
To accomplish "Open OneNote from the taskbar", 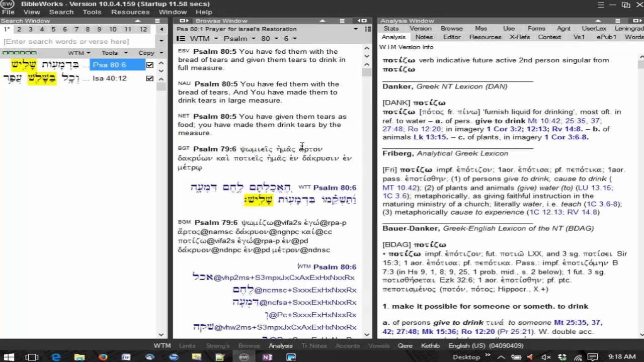I will [x=268, y=357].
